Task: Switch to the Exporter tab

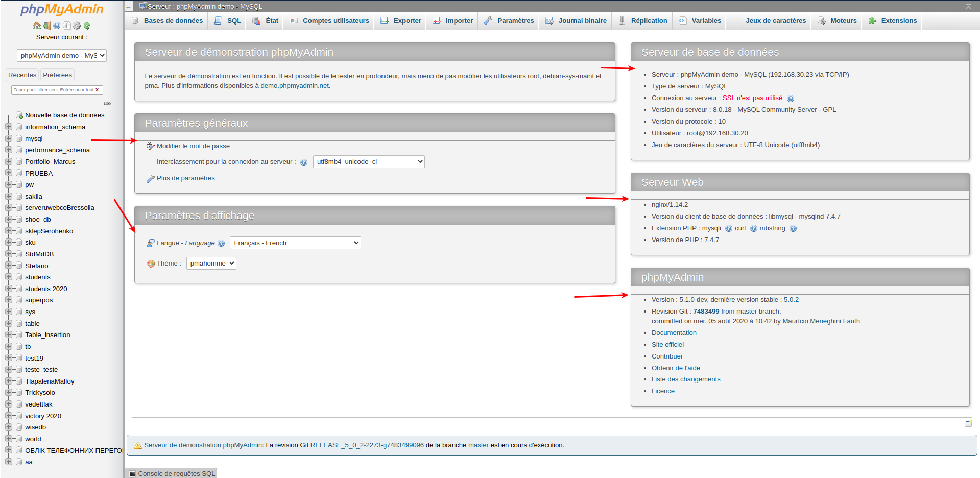Action: 400,20
